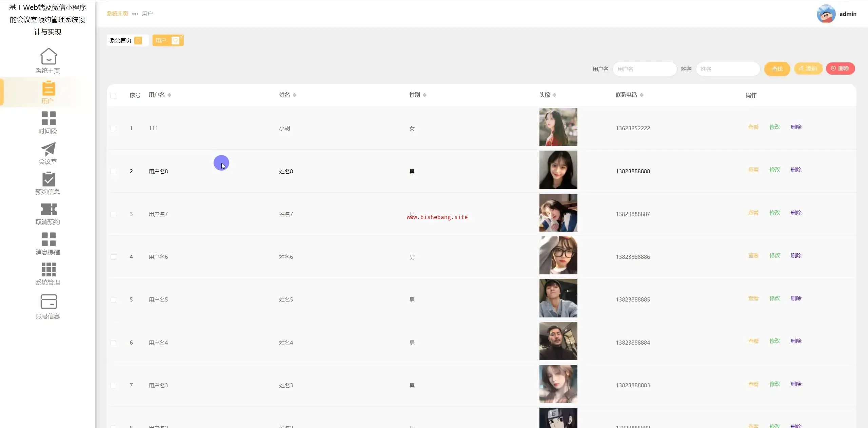Open 消息提醒 sidebar icon
This screenshot has width=868, height=428.
coord(48,239)
